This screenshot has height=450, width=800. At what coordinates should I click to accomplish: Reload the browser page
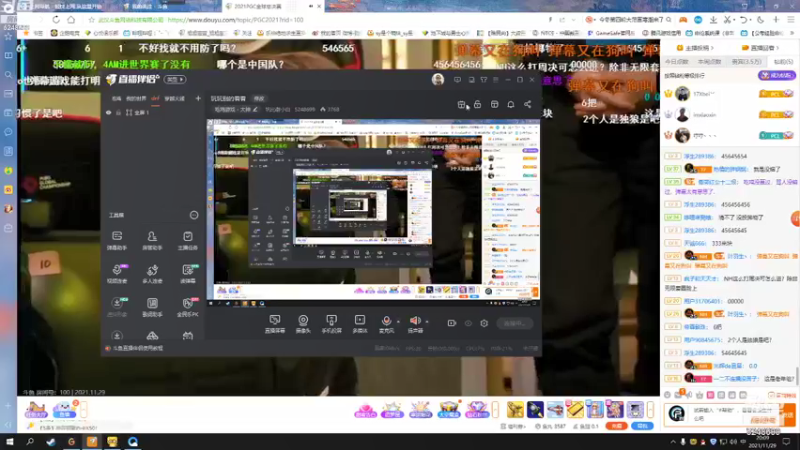(56, 20)
